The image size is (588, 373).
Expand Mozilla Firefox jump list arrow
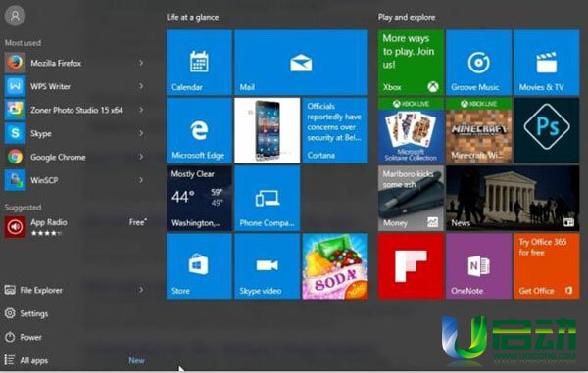(x=141, y=63)
